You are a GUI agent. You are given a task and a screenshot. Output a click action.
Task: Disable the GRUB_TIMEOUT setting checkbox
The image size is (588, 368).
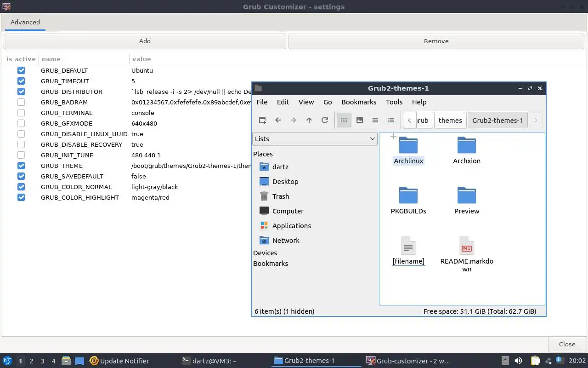[21, 81]
